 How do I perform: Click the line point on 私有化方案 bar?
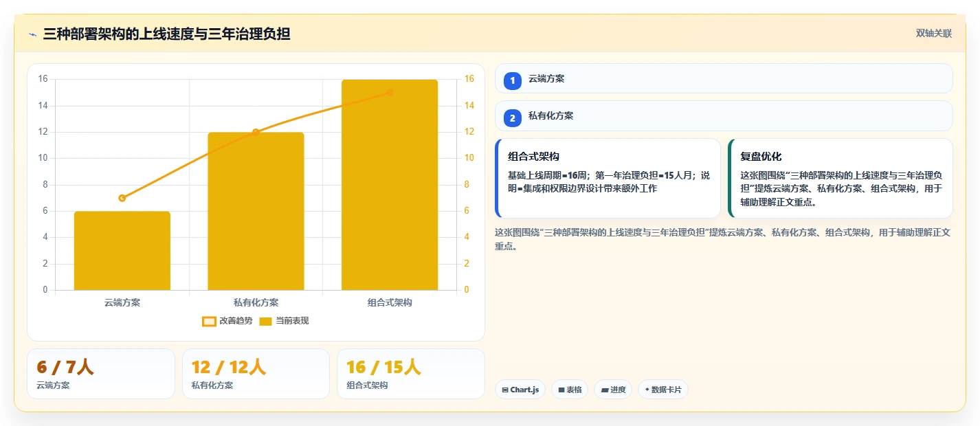256,132
